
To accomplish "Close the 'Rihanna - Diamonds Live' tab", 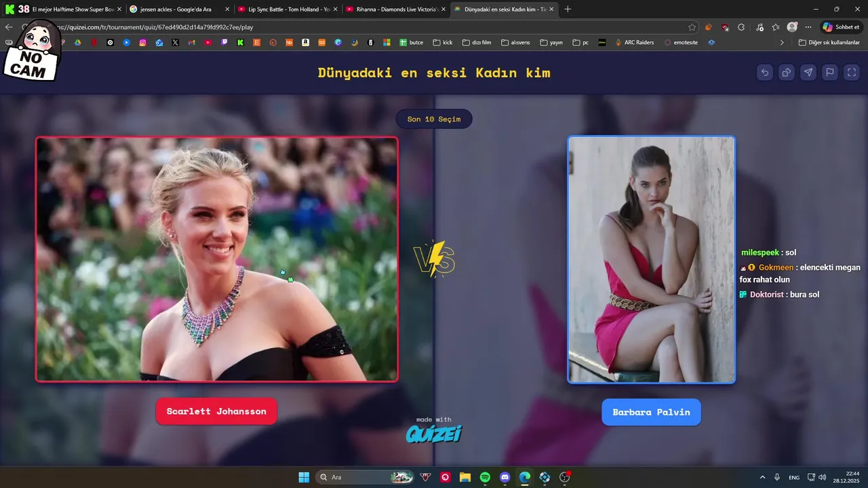I will pos(443,9).
